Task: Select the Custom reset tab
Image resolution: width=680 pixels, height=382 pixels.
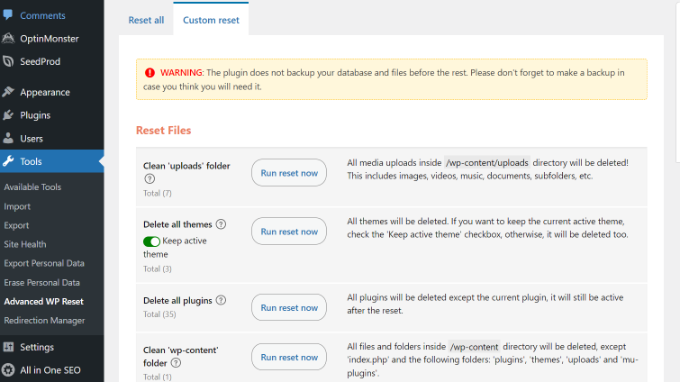Action: point(211,20)
